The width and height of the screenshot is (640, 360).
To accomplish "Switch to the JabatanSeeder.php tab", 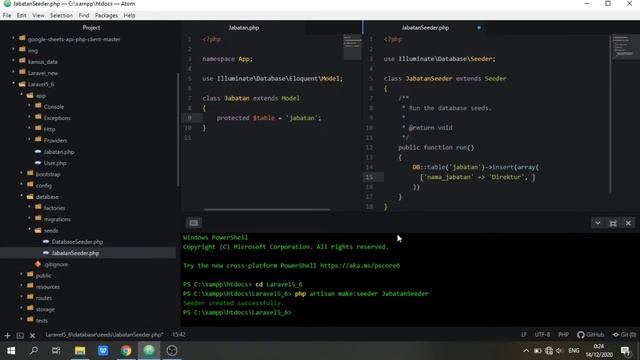I will click(425, 28).
